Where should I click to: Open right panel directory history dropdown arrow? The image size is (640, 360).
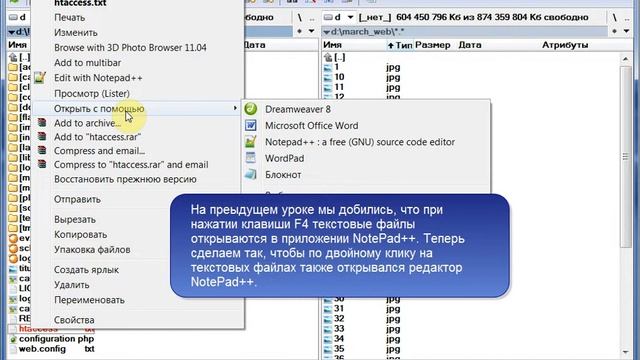click(626, 31)
